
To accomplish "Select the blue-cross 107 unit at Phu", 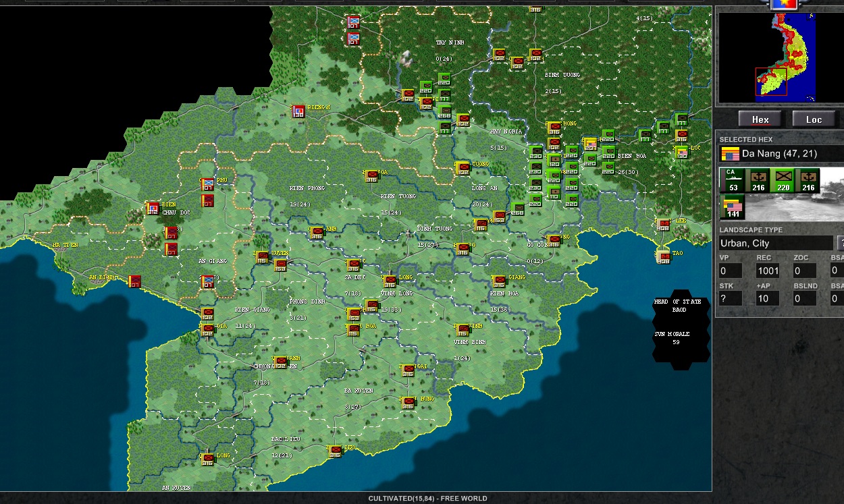I will [207, 184].
